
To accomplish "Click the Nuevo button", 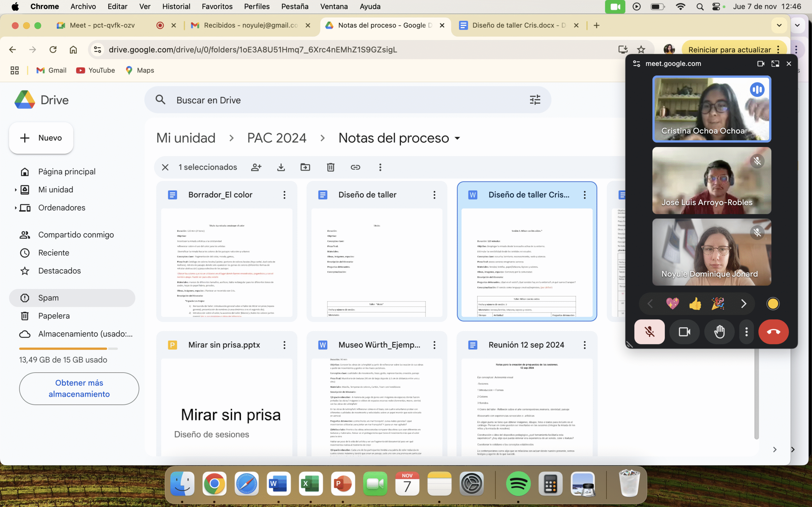I will tap(41, 138).
